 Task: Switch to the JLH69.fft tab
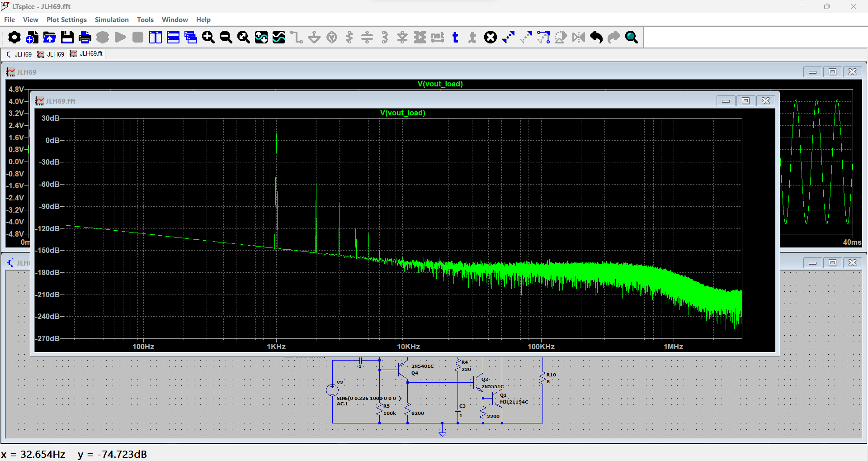click(86, 54)
